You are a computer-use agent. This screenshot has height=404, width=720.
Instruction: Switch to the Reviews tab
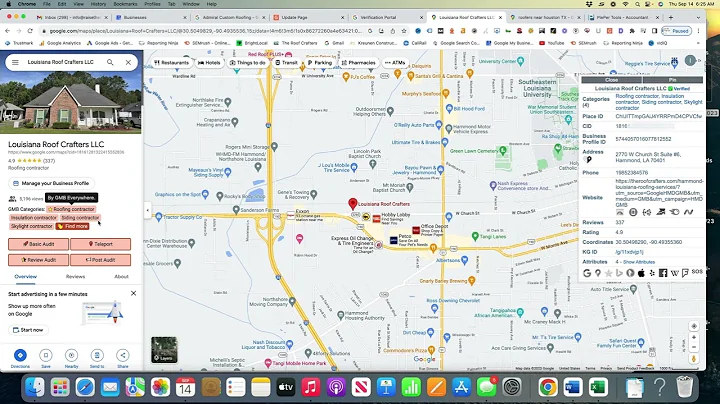(x=75, y=276)
